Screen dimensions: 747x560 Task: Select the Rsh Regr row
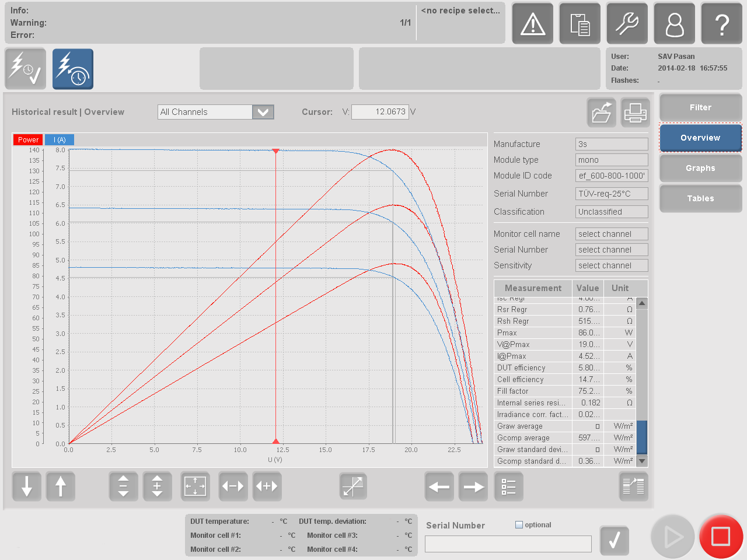tap(565, 321)
